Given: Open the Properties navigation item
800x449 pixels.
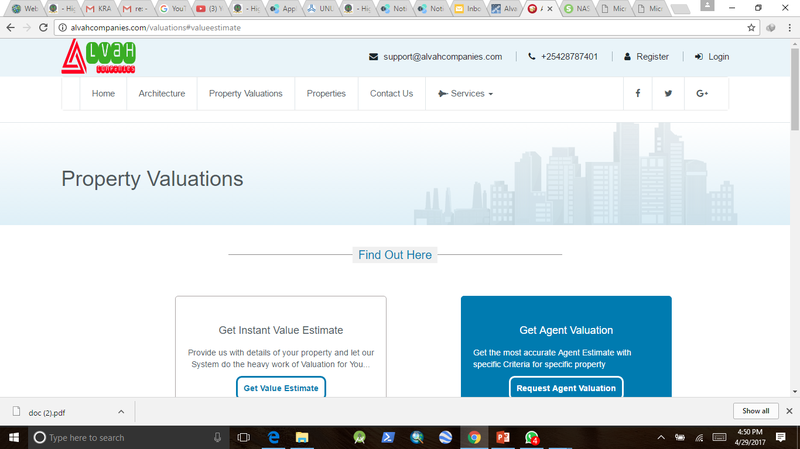Looking at the screenshot, I should pos(326,94).
